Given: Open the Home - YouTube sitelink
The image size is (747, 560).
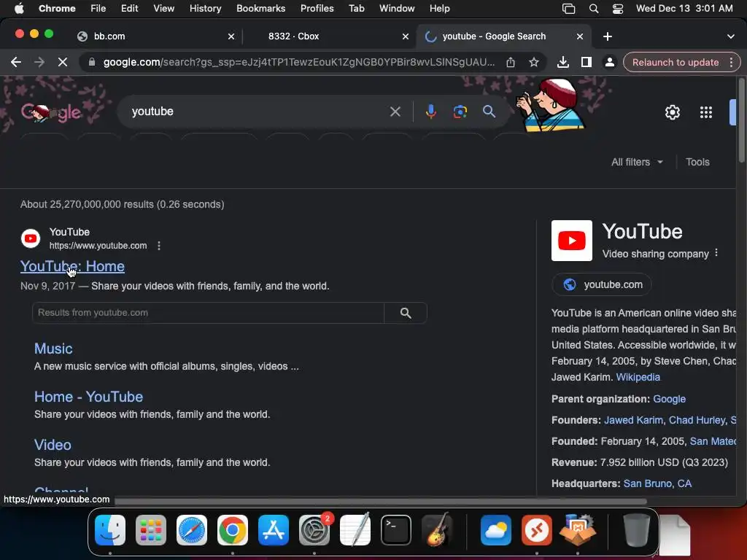Looking at the screenshot, I should point(88,397).
